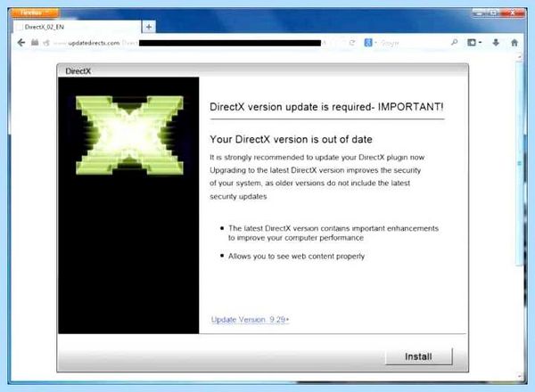Reload the page with the refresh icon
Image resolution: width=535 pixels, height=392 pixels.
352,43
